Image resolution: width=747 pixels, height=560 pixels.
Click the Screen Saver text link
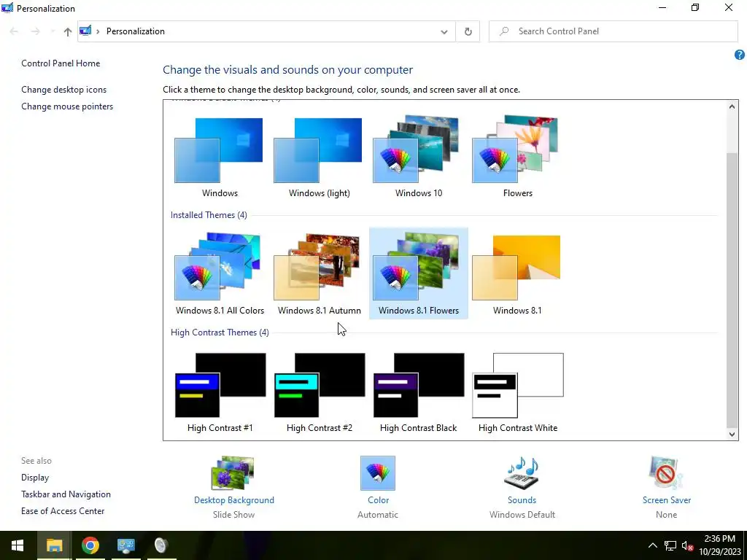point(667,500)
